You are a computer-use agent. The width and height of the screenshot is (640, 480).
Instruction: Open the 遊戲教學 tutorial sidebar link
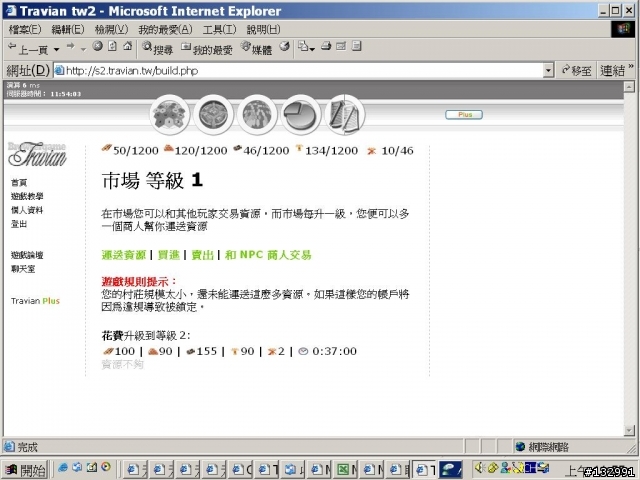click(27, 196)
